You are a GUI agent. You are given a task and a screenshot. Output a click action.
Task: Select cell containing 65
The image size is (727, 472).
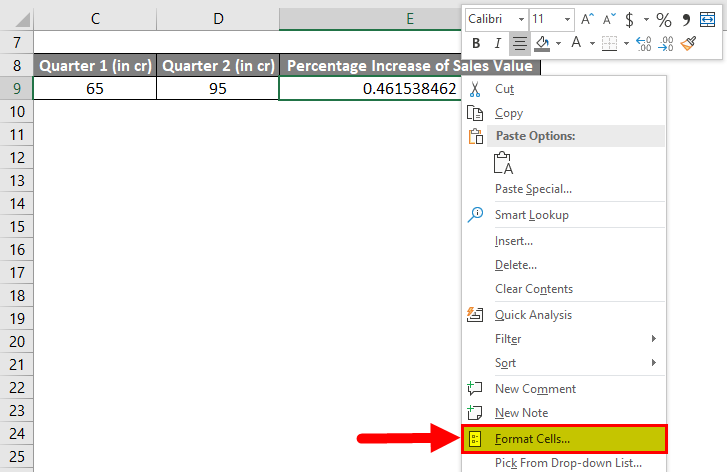point(95,88)
